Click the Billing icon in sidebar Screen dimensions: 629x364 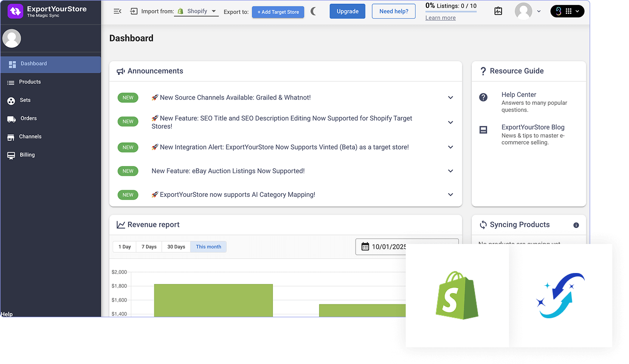tap(11, 155)
